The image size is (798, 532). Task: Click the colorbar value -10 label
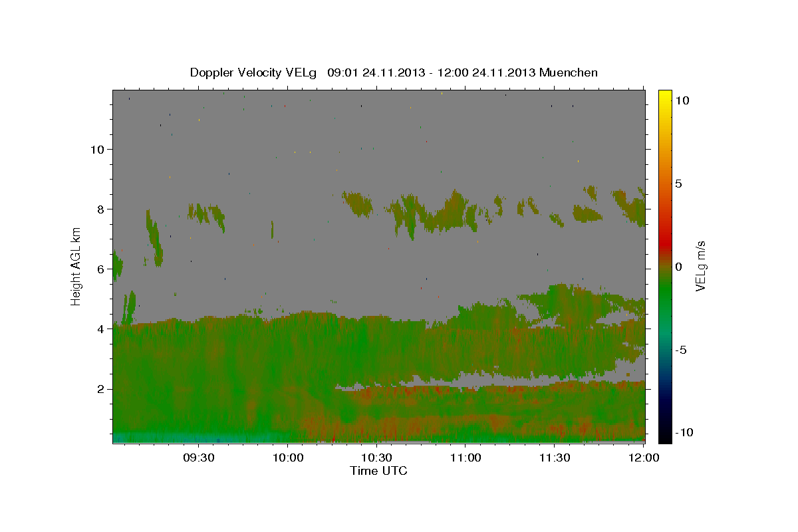684,433
